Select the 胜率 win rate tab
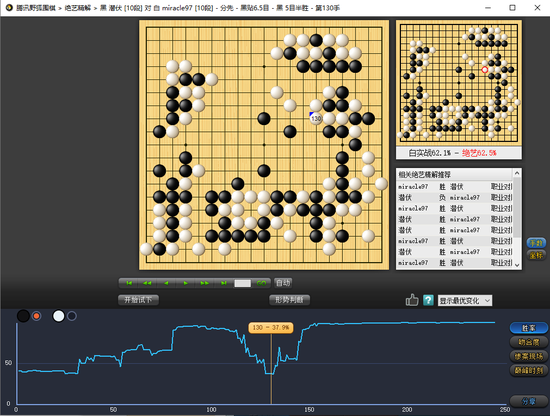Image resolution: width=550 pixels, height=416 pixels. (x=529, y=328)
